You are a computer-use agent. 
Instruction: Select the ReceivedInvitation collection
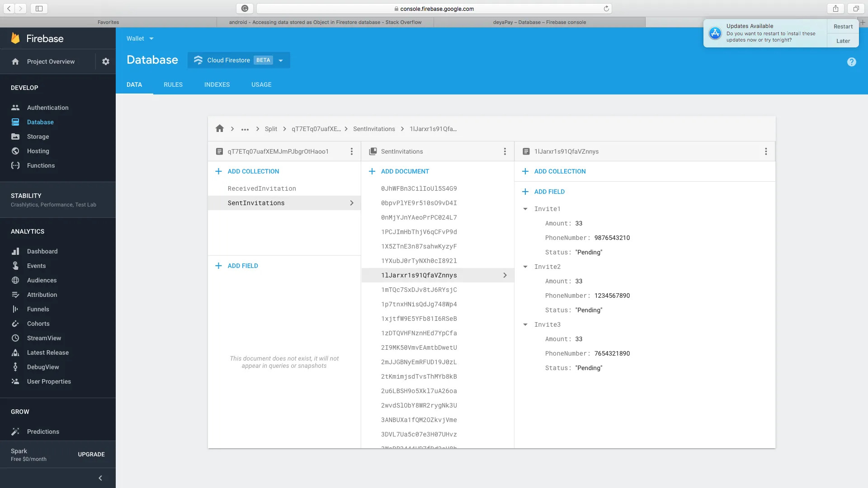click(262, 188)
